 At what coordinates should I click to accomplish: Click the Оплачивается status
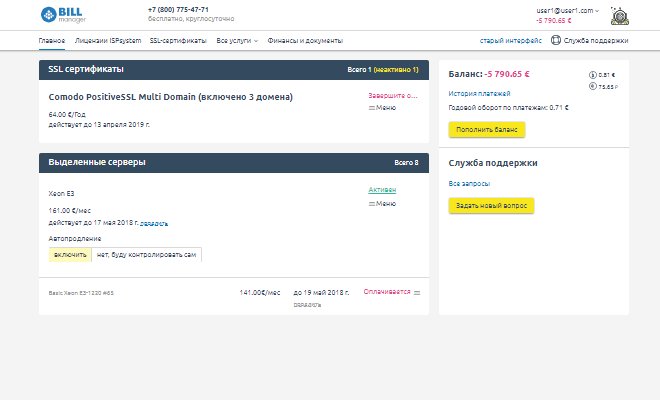click(x=387, y=292)
